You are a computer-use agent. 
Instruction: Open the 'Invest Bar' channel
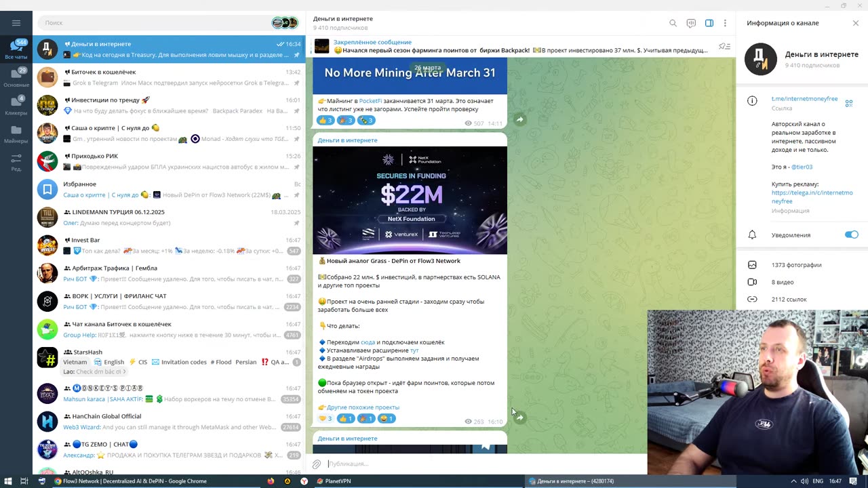click(169, 245)
